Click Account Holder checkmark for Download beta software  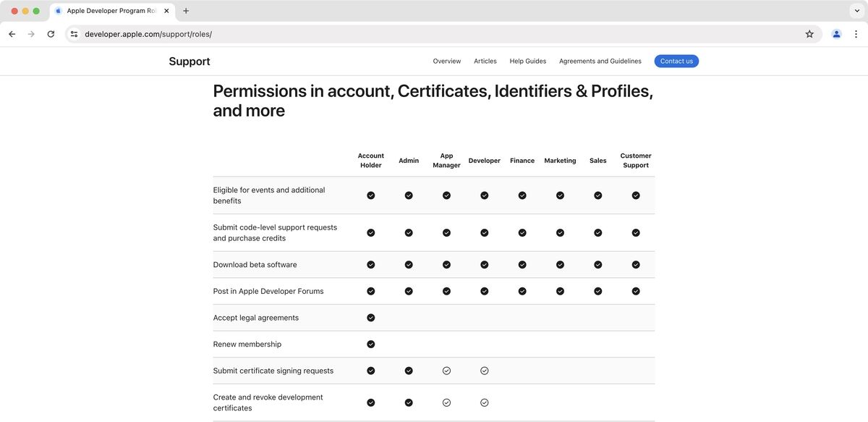tap(371, 265)
